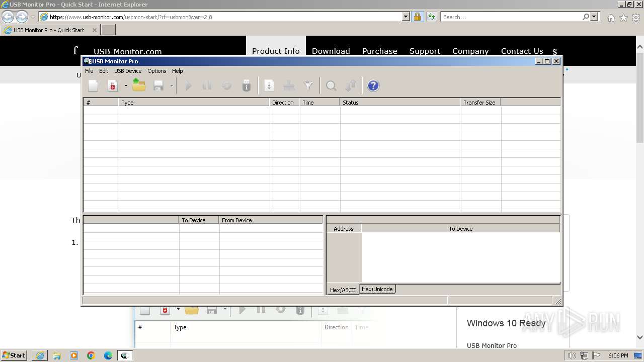Open the Purchase page link

pyautogui.click(x=380, y=51)
